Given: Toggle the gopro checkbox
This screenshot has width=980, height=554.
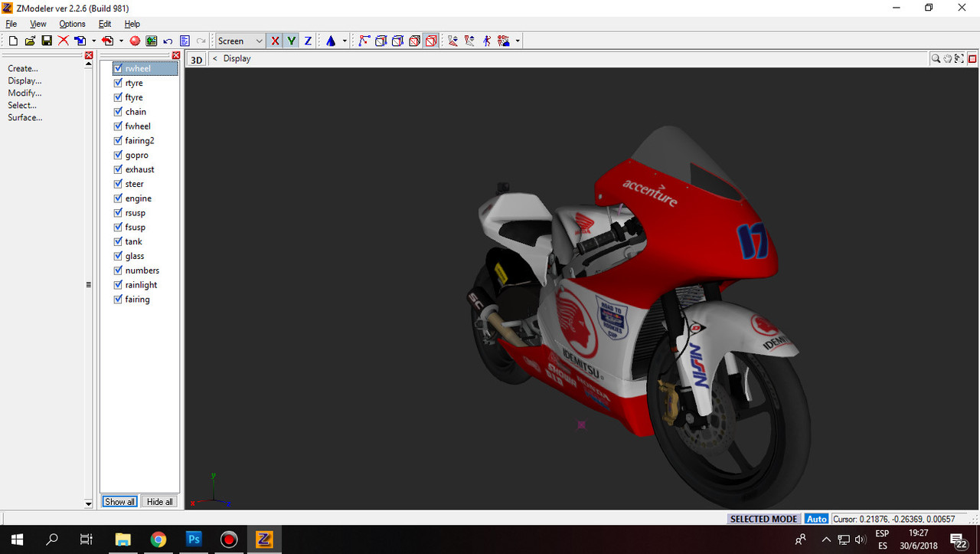Looking at the screenshot, I should click(x=118, y=155).
